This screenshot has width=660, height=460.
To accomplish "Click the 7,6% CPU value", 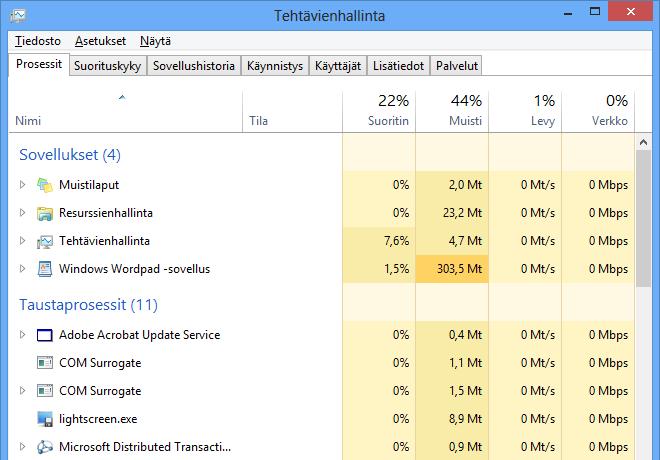I will [397, 241].
